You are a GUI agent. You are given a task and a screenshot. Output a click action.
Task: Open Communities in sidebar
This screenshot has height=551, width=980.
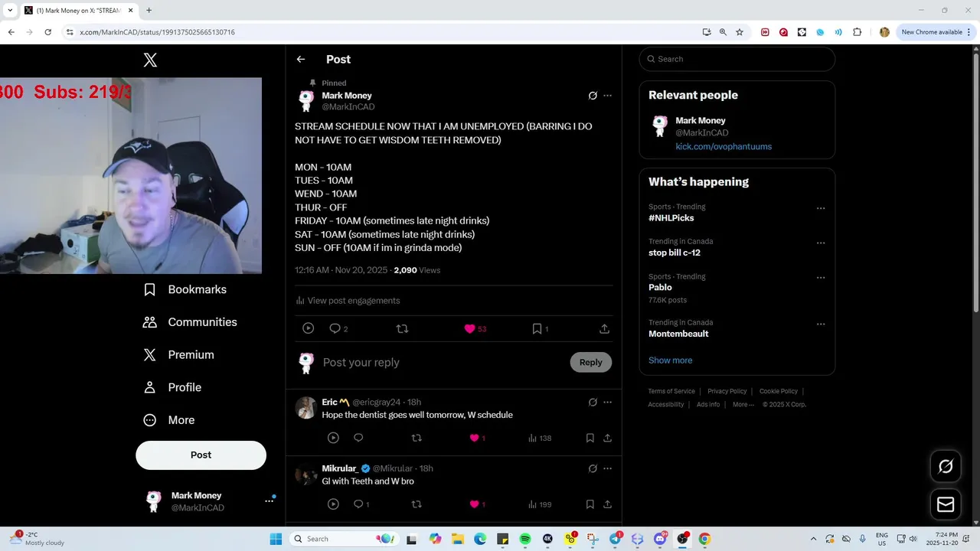(190, 322)
